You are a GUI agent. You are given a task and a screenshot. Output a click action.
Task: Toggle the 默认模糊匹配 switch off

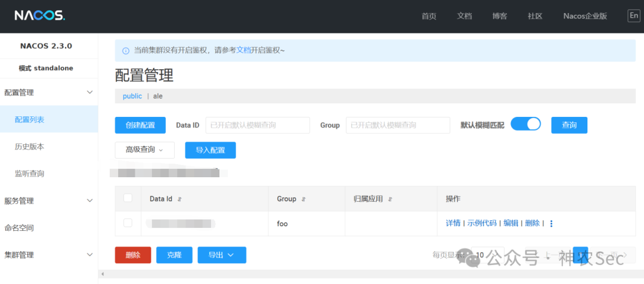(526, 124)
